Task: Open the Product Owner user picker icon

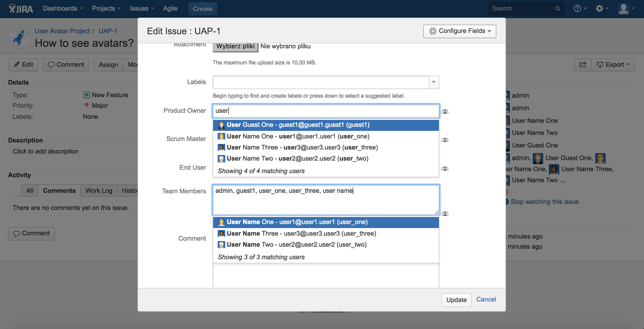Action: (445, 111)
